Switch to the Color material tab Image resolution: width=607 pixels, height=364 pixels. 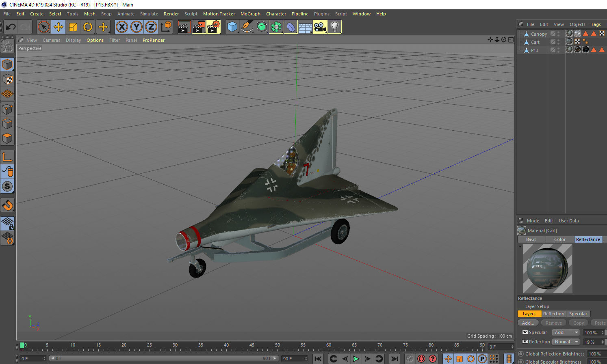[x=560, y=239]
